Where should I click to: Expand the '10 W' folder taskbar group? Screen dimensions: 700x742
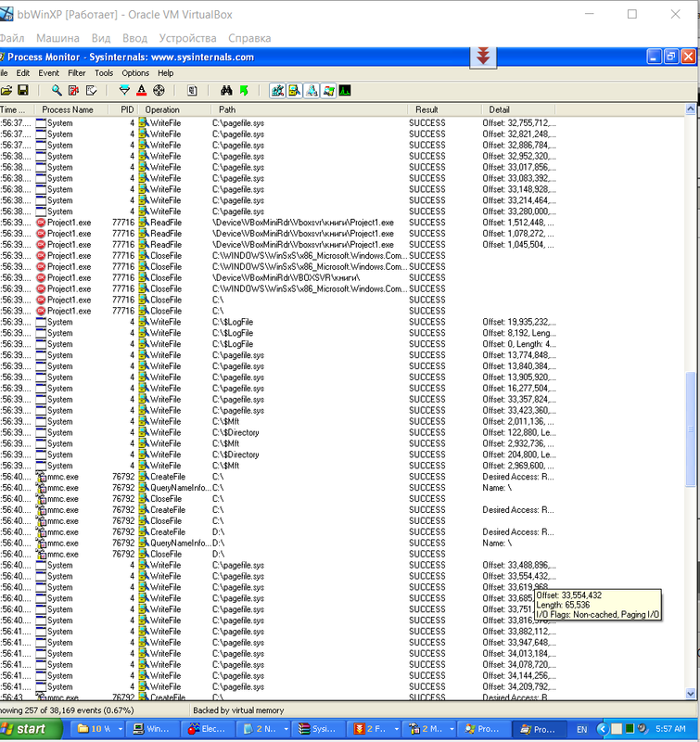[121, 729]
